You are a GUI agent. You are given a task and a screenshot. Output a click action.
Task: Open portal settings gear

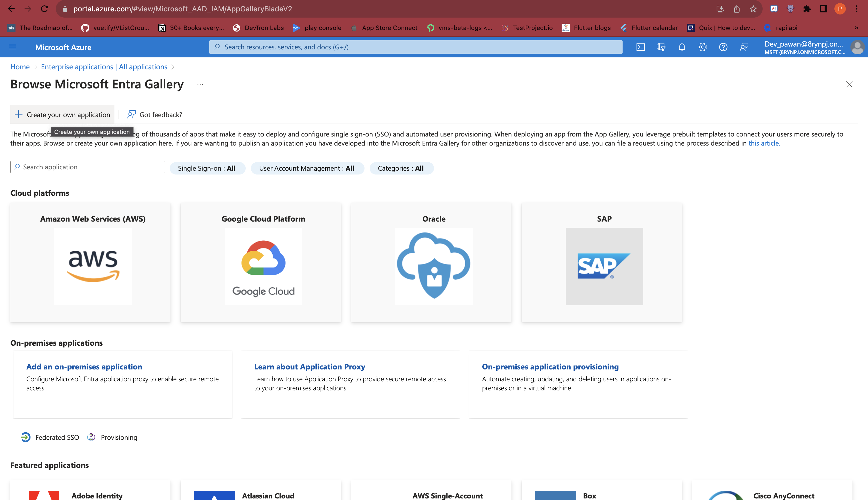pos(702,47)
